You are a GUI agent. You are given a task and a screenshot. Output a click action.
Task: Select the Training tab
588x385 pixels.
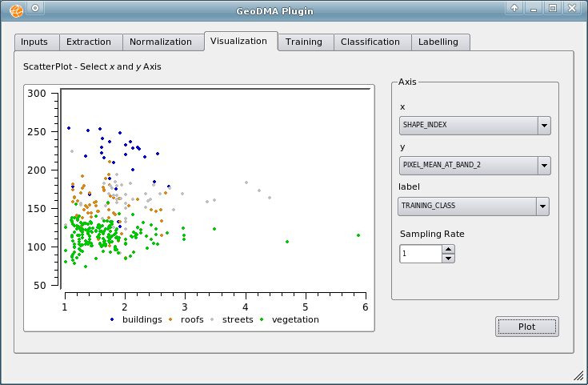pyautogui.click(x=303, y=42)
